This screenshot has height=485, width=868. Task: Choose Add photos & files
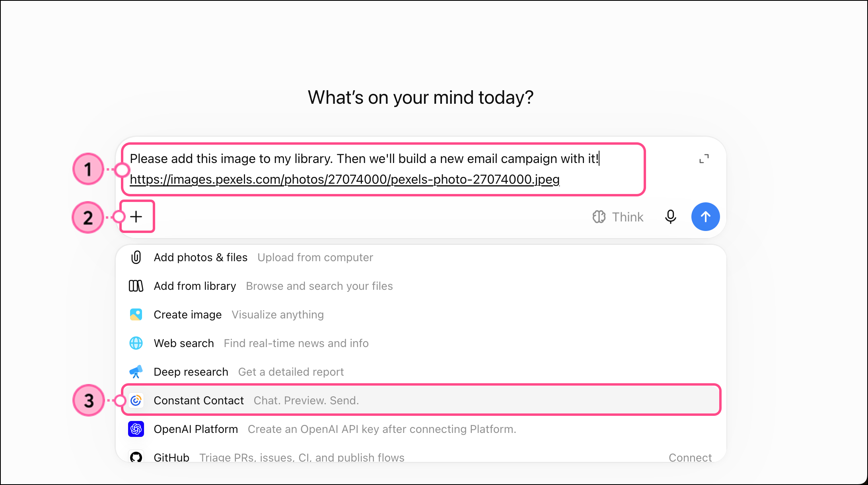click(421, 258)
